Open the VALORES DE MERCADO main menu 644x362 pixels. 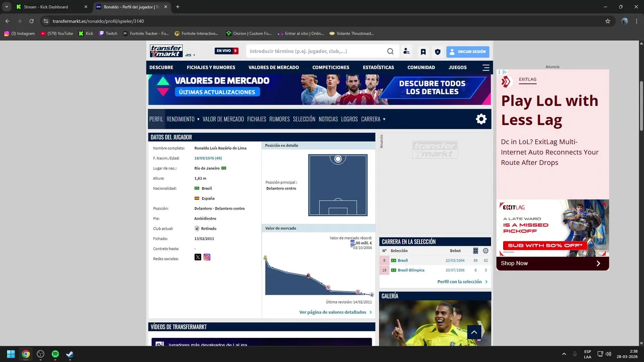274,67
